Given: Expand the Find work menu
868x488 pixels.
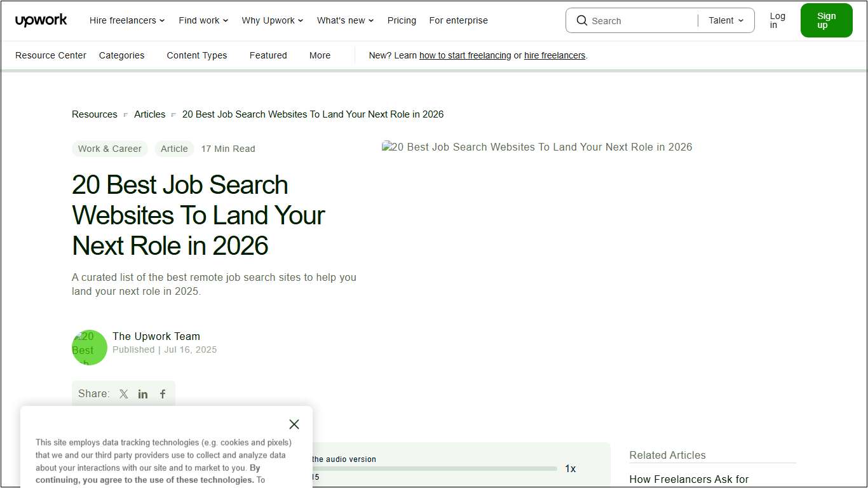Looking at the screenshot, I should click(203, 20).
